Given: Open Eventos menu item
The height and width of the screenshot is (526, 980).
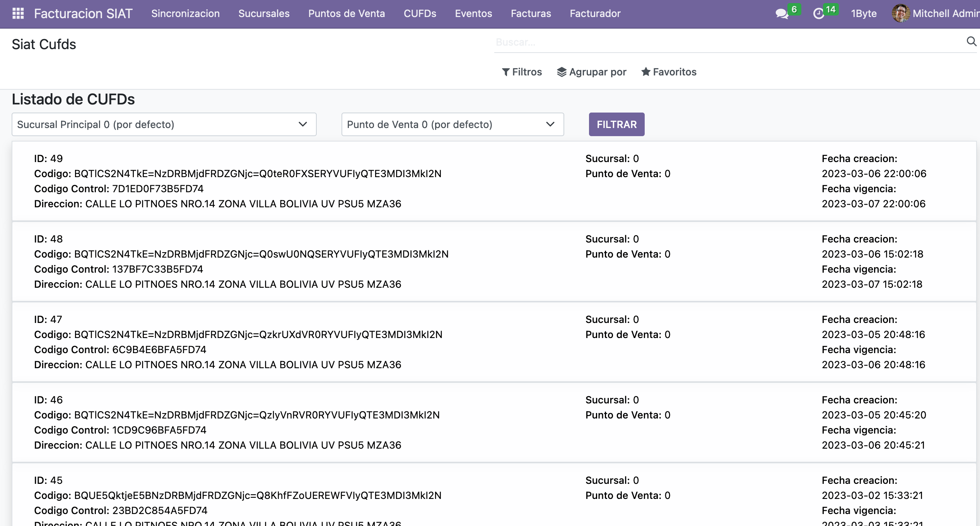Looking at the screenshot, I should click(x=473, y=14).
